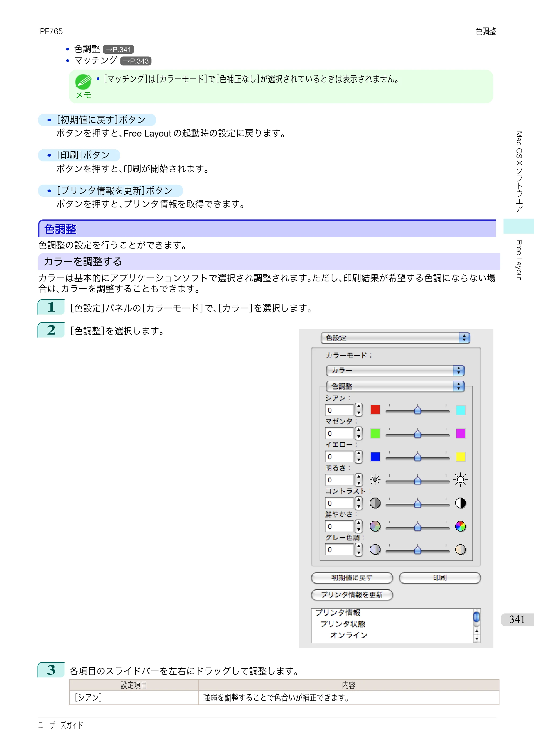This screenshot has width=534, height=756.
Task: Open the カラーモード dropdown showing カラー
Action: pos(395,370)
